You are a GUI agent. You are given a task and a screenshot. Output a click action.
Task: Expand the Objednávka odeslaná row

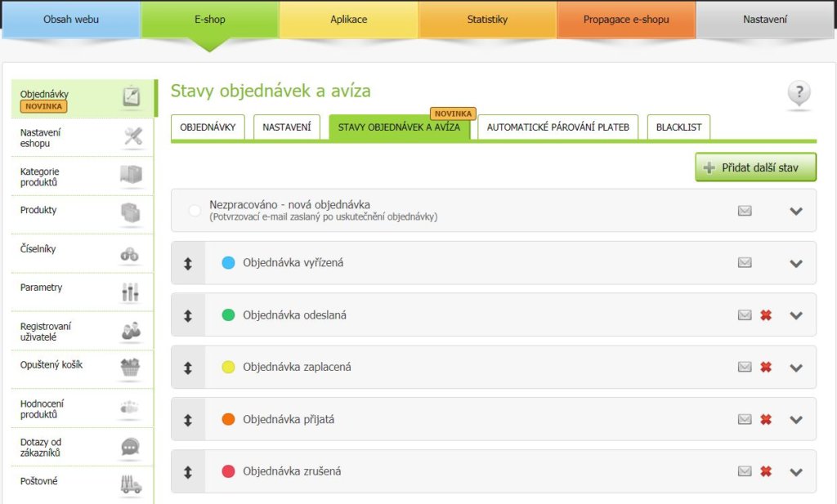(796, 316)
